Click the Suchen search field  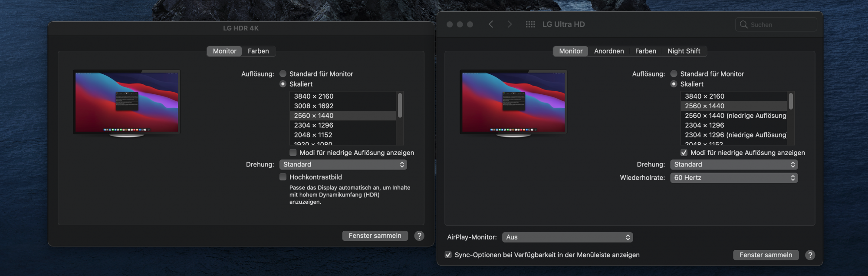(776, 25)
